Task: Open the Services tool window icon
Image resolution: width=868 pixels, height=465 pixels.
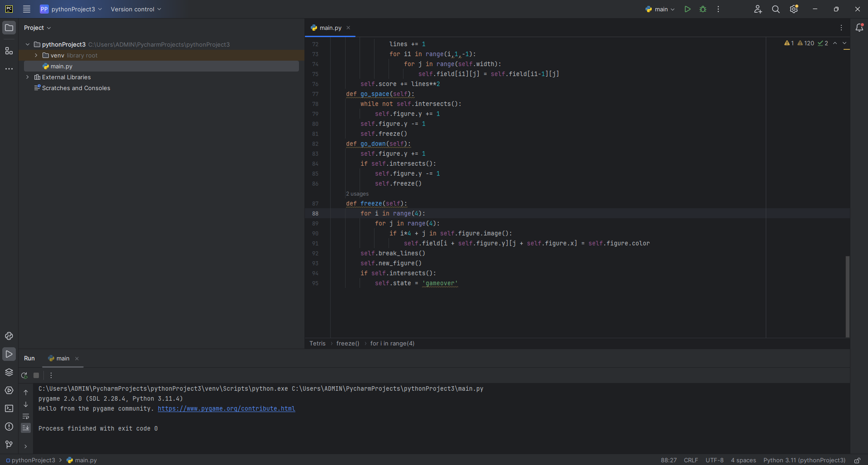Action: (x=9, y=390)
